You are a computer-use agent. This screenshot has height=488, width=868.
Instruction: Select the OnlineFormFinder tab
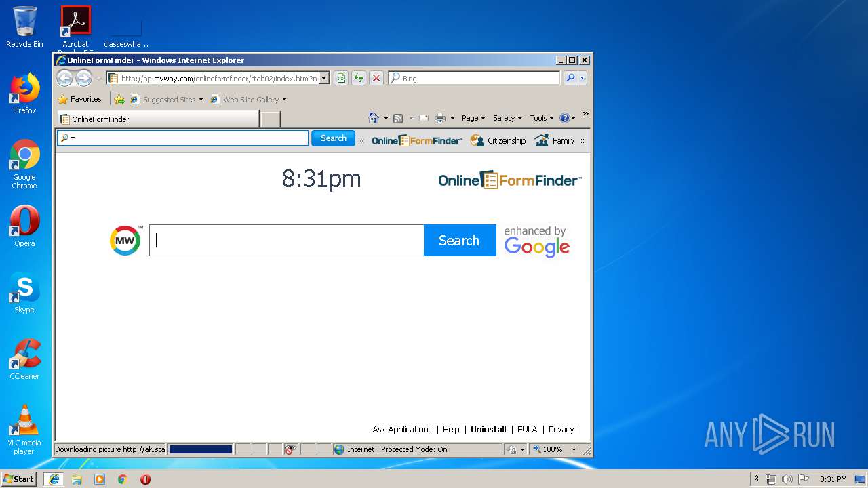[157, 119]
